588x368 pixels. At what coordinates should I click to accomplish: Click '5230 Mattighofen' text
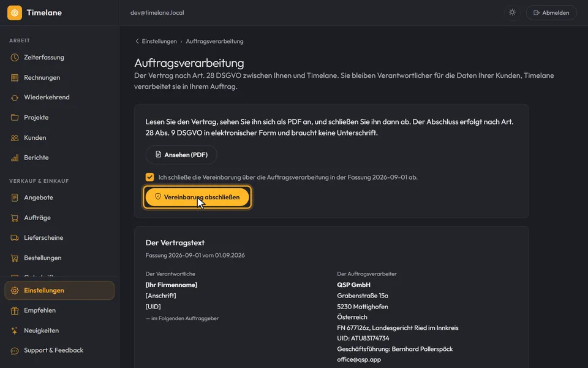click(x=363, y=307)
